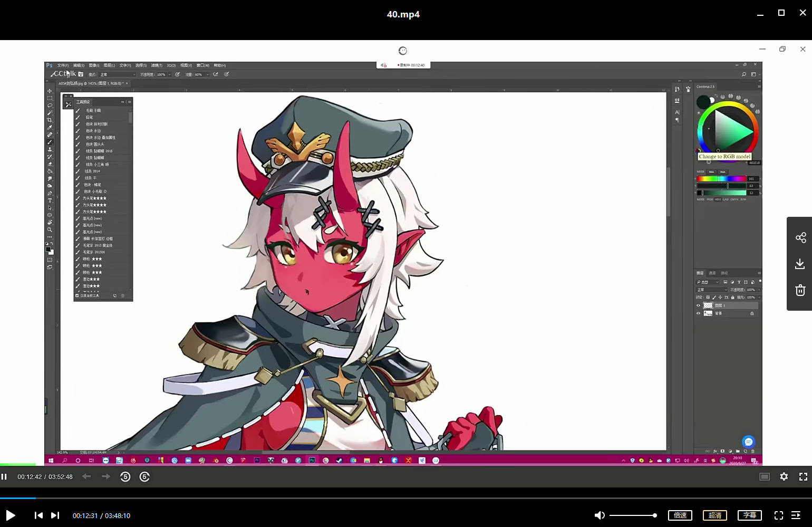
Task: Hide the 背景 layer via eye icon
Action: click(x=699, y=313)
